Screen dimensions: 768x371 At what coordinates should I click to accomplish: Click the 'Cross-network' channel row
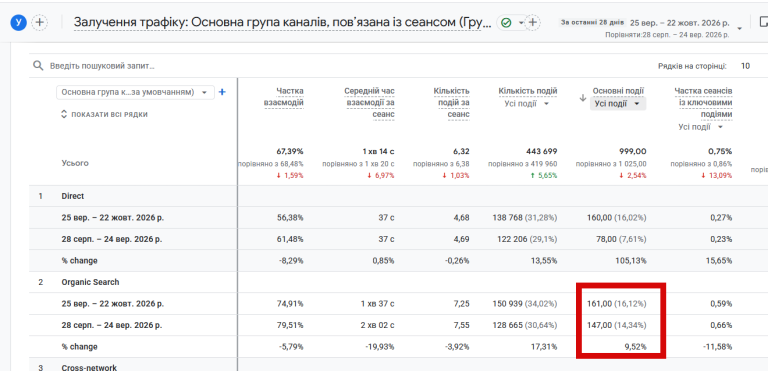pos(89,367)
